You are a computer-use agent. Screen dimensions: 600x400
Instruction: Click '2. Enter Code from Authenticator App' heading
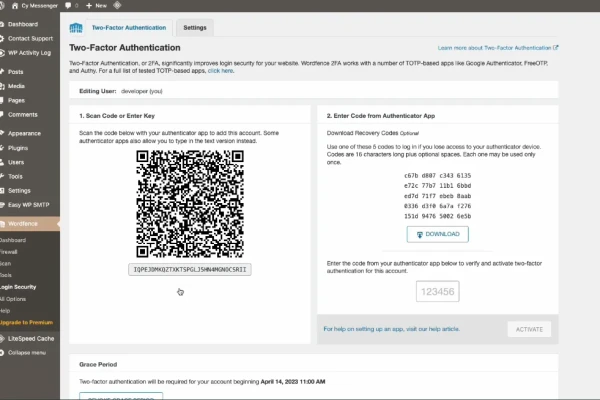click(381, 116)
